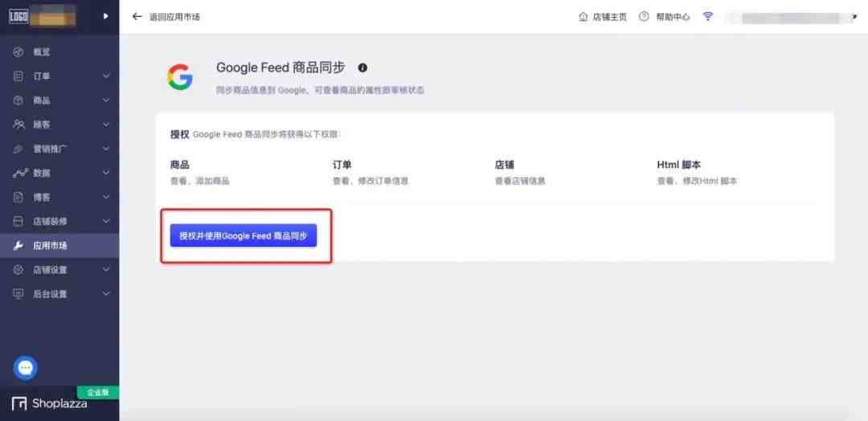Screen dimensions: 868x421
Task: Click the 店铺 permission heading
Action: coord(504,165)
